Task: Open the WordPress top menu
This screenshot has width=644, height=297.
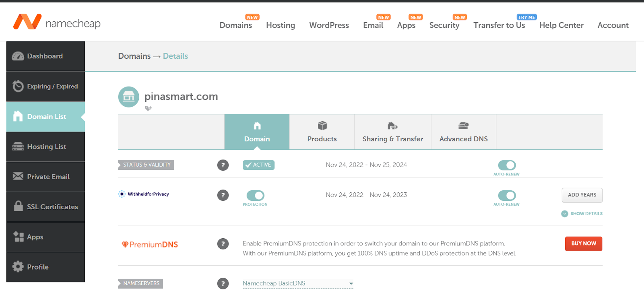Action: click(329, 25)
